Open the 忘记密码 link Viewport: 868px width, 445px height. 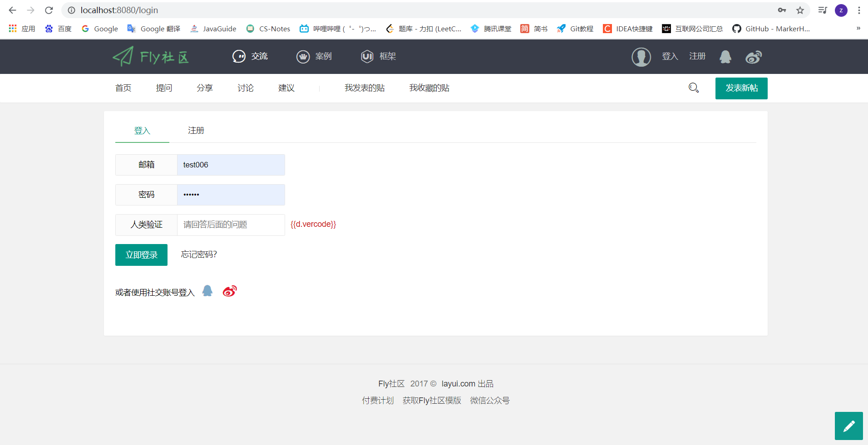click(198, 254)
